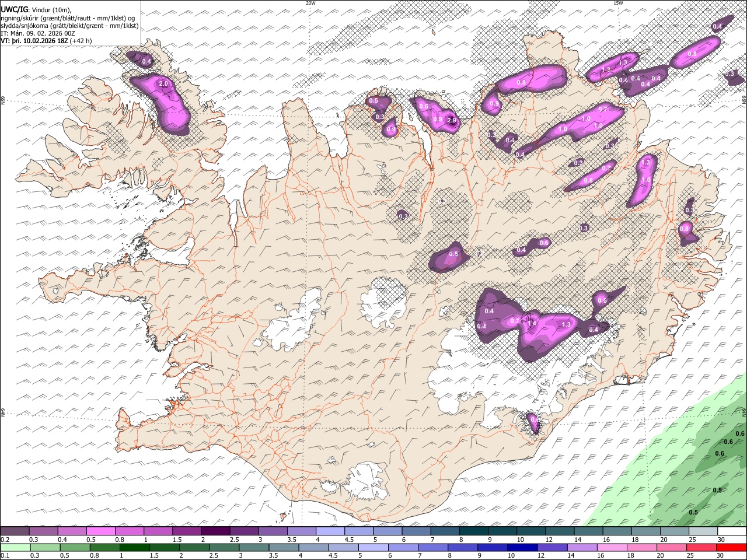Click the top legend swatch between 8 and 9

[474, 531]
